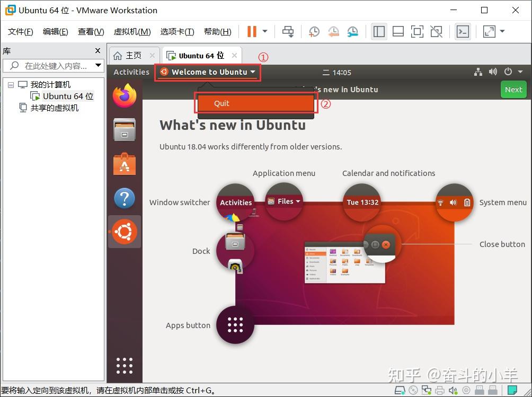The width and height of the screenshot is (532, 397).
Task: Open the Ubuntu Software store from the dock
Action: point(125,164)
